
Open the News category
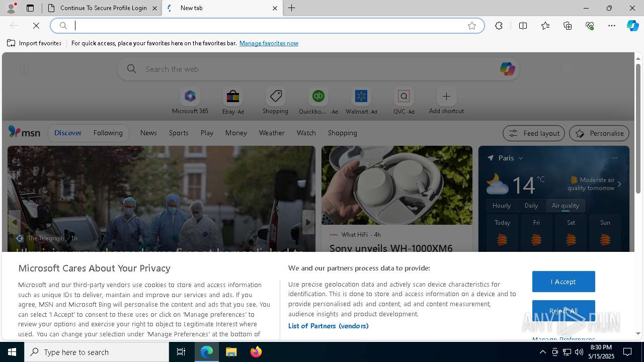tap(148, 133)
